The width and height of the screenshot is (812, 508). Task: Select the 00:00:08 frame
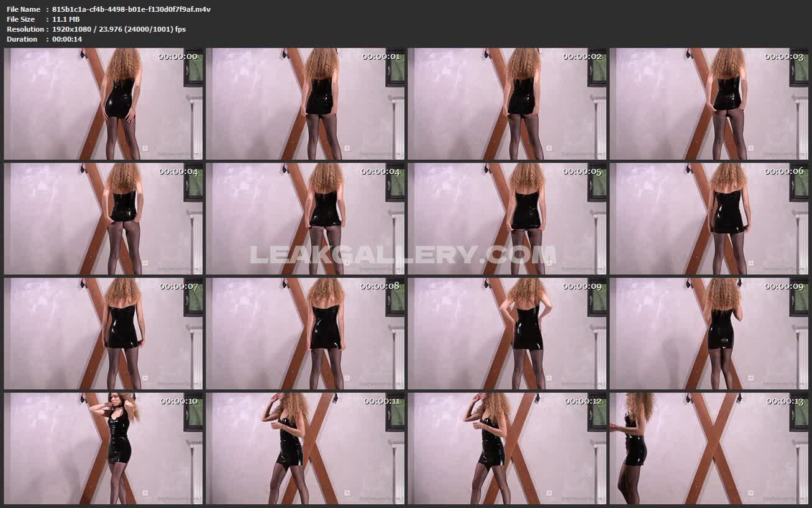pyautogui.click(x=305, y=333)
